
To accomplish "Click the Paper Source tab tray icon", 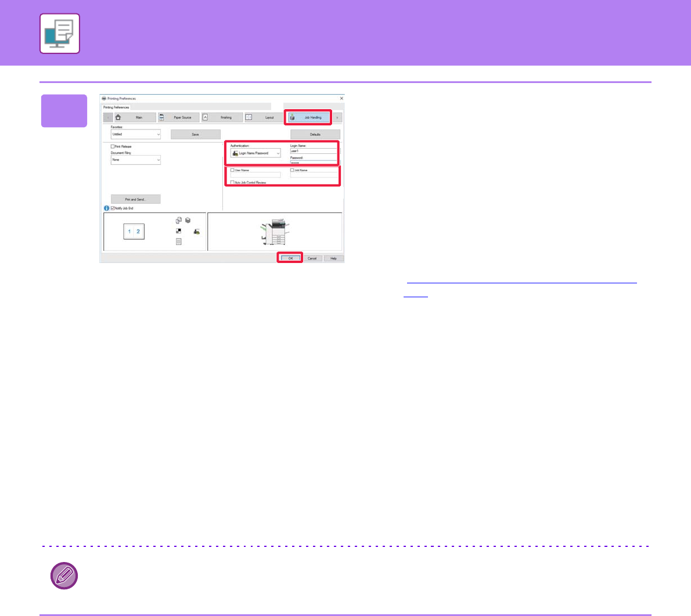I will tap(161, 117).
